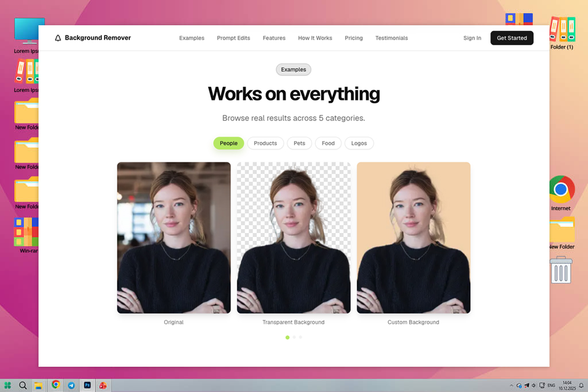588x392 pixels.
Task: Launch Chrome from the taskbar
Action: [56, 385]
